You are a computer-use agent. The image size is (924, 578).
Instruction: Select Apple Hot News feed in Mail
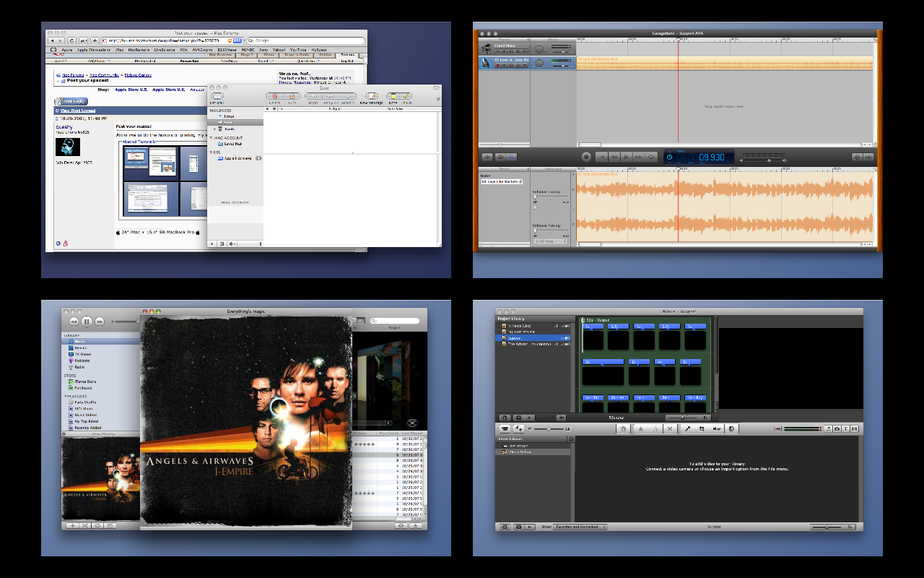235,158
